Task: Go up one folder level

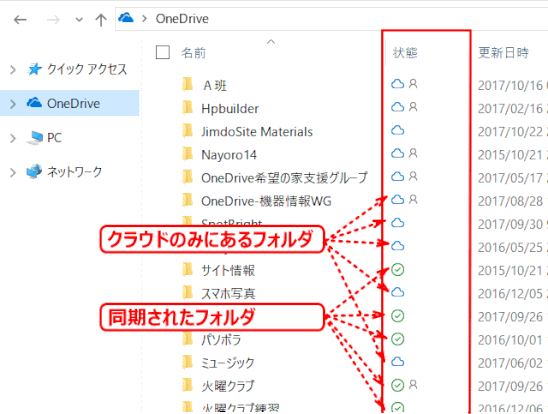Action: click(101, 20)
